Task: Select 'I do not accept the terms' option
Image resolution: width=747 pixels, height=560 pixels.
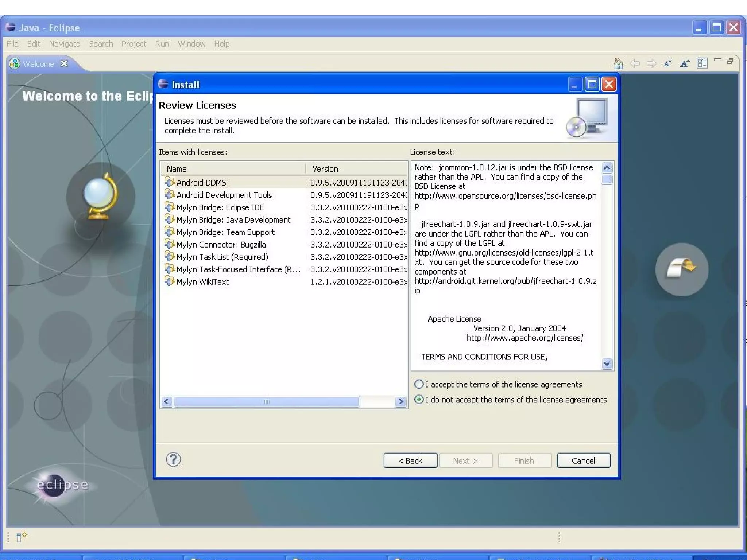Action: (419, 400)
